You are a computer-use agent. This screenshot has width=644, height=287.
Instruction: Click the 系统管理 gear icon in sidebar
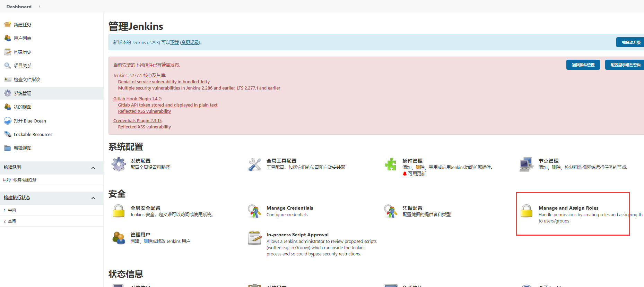click(8, 93)
